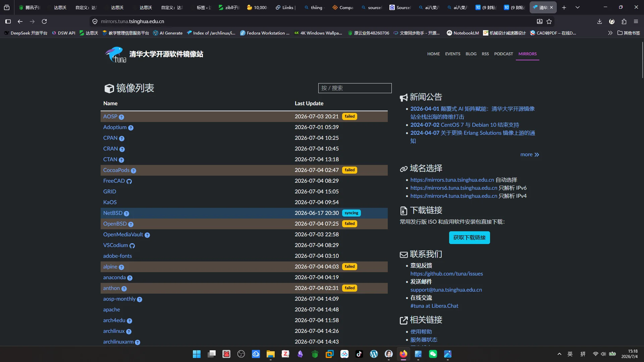Image resolution: width=644 pixels, height=362 pixels.
Task: Click the archlinux help icon
Action: pos(129,331)
